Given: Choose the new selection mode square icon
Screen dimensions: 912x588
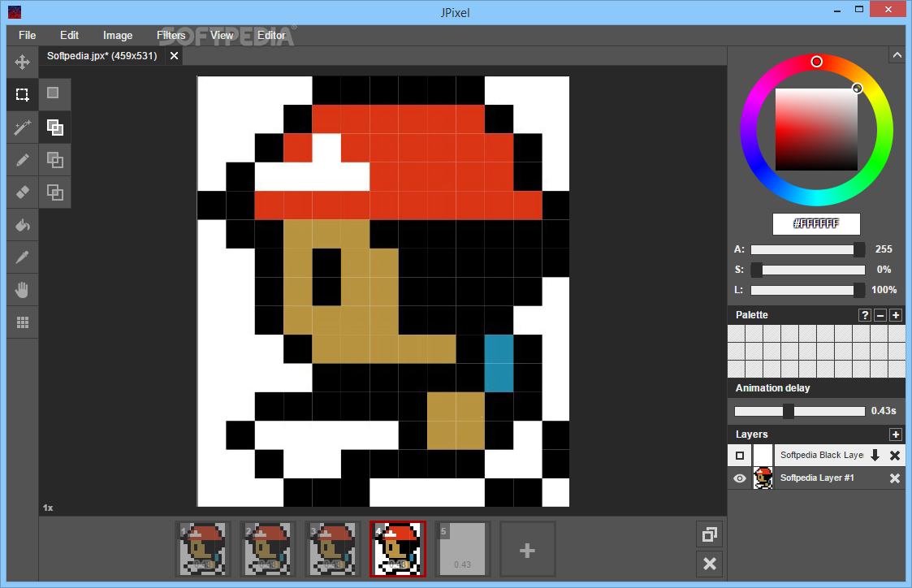Looking at the screenshot, I should click(54, 94).
